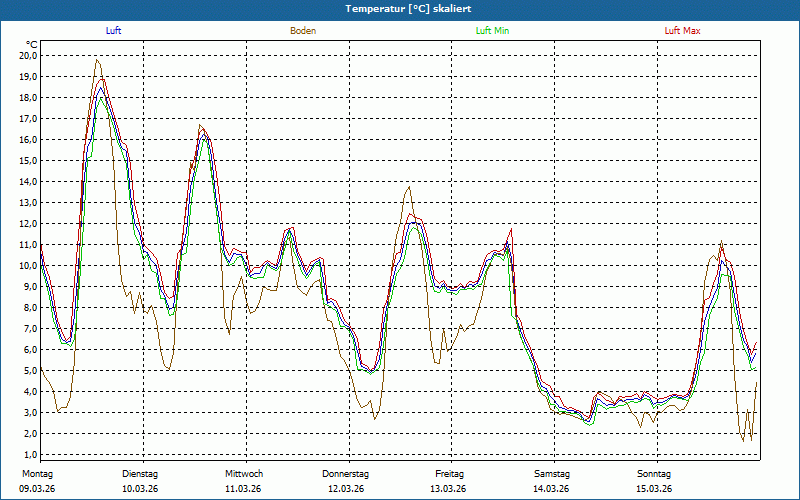Click the 'Temperatur [°C] skaliert' chart title
This screenshot has height=500, width=800.
tap(400, 9)
